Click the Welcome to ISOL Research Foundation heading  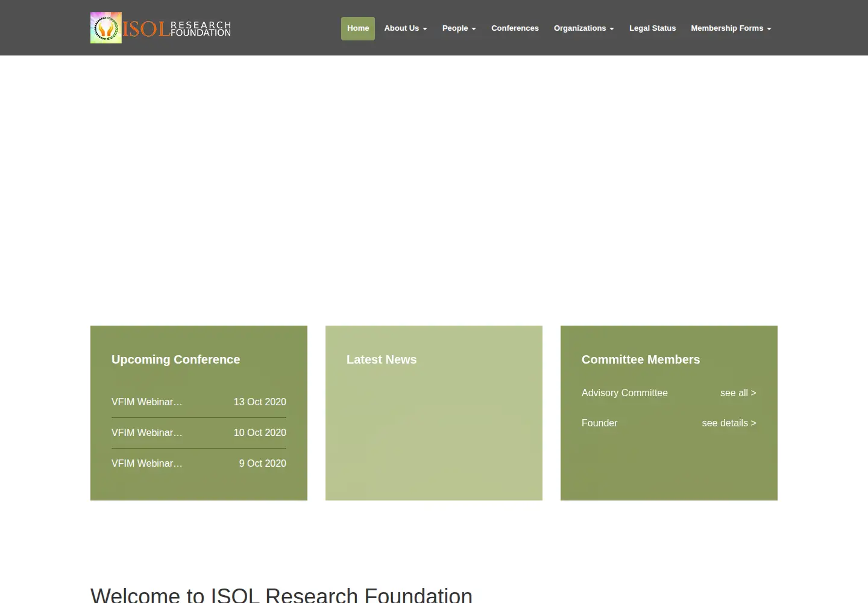(281, 595)
